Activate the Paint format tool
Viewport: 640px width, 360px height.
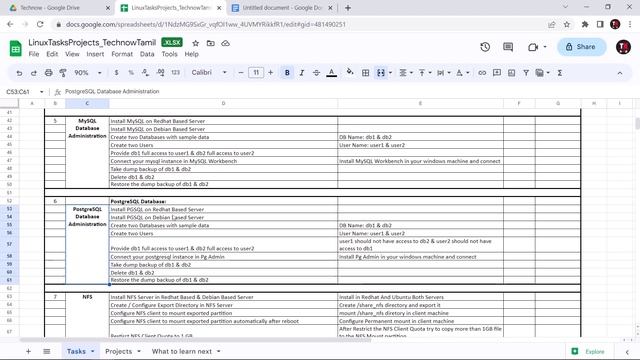point(63,73)
